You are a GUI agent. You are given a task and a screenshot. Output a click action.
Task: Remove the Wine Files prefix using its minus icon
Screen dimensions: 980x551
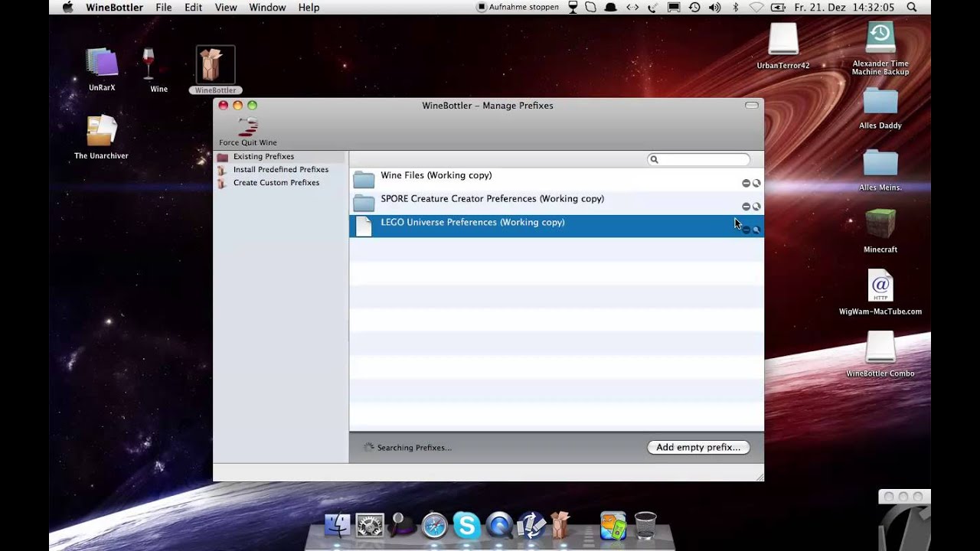[746, 184]
